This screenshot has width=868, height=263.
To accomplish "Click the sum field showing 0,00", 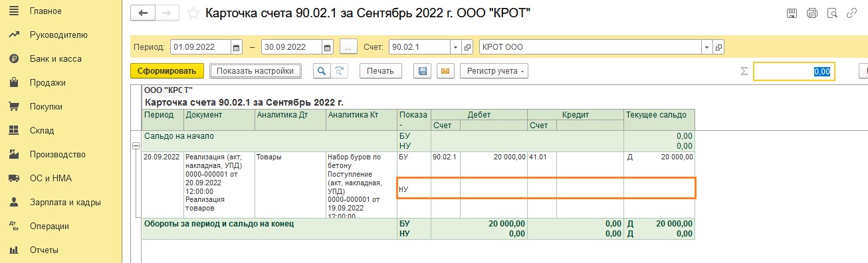I will (x=794, y=71).
